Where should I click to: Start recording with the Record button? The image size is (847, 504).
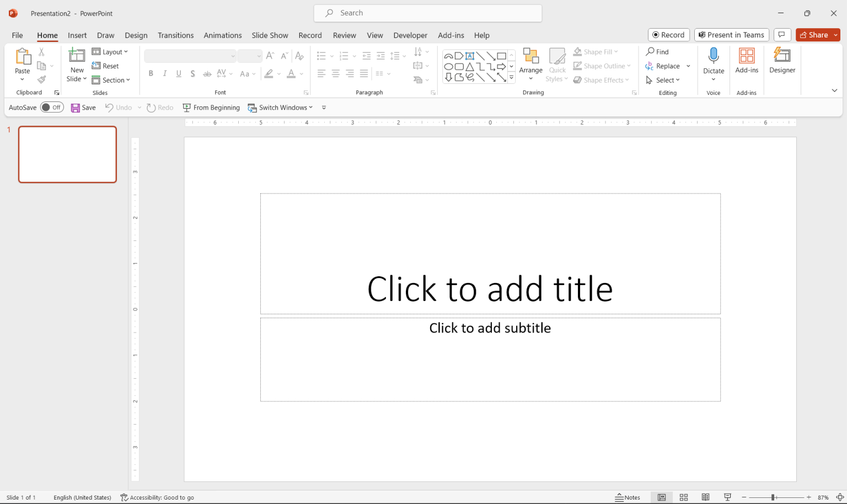click(x=668, y=34)
